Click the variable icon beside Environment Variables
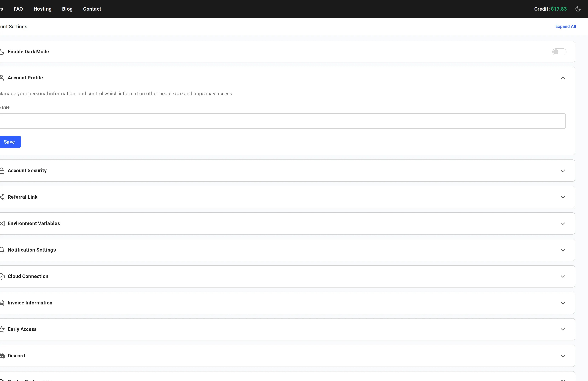This screenshot has height=381, width=588. 2,223
